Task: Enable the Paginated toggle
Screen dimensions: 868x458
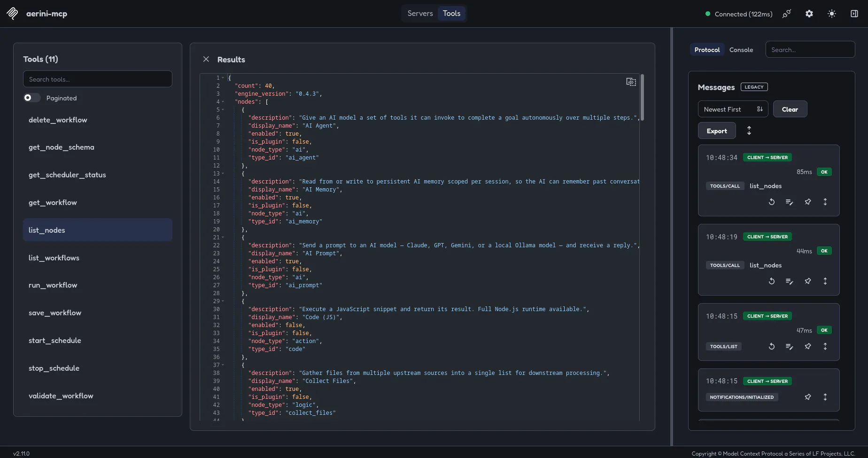Action: pos(32,98)
